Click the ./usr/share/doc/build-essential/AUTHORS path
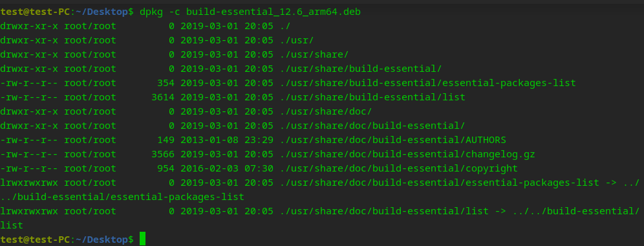This screenshot has width=644, height=246. [x=393, y=140]
